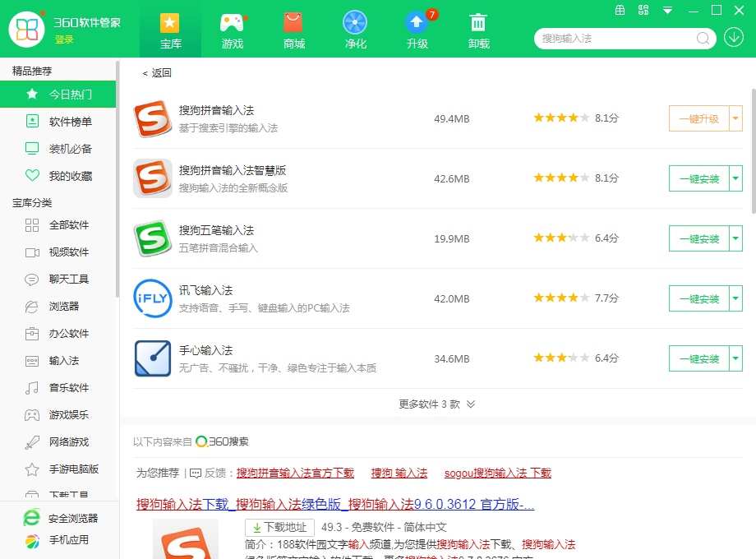This screenshot has width=756, height=559.
Task: Click 一键安装 for 手心输入法
Action: [699, 359]
